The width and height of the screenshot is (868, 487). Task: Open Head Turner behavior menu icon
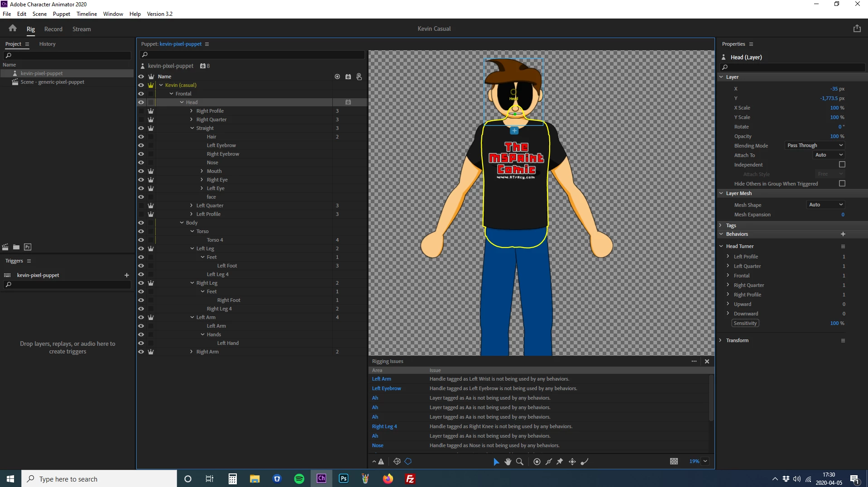click(843, 247)
